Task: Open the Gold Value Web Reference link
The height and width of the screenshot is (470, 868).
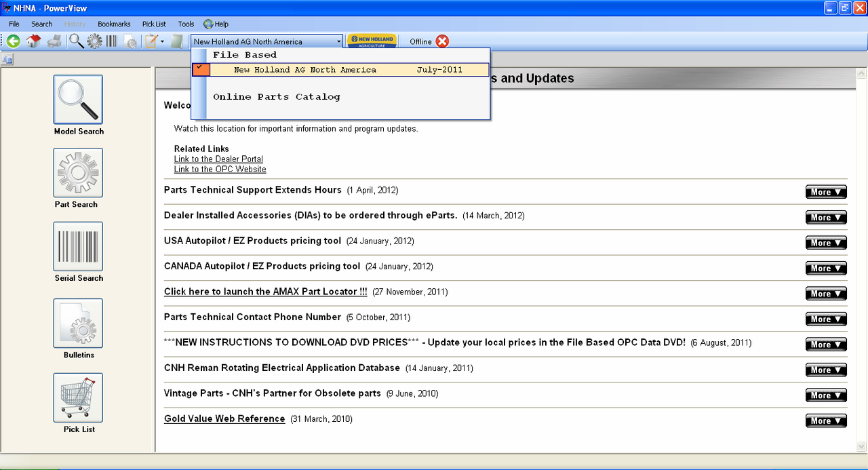Action: [x=224, y=419]
